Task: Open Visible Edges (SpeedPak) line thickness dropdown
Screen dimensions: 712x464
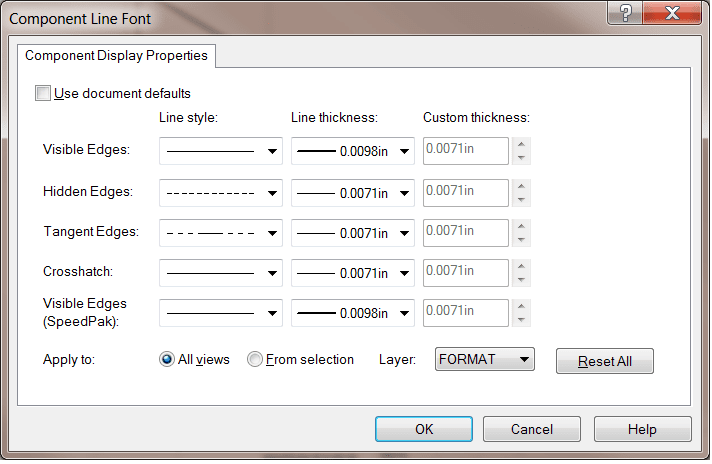Action: (353, 313)
